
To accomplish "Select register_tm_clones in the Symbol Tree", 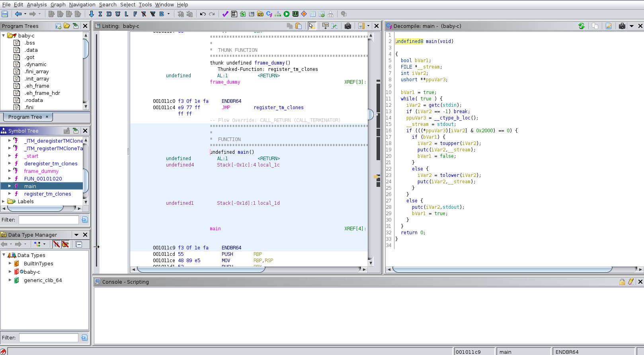I will coord(47,194).
